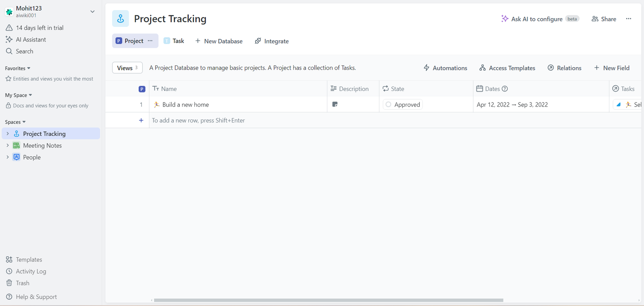The image size is (644, 306).
Task: Open the Mohit123 workspace dropdown chevron
Action: [93, 12]
